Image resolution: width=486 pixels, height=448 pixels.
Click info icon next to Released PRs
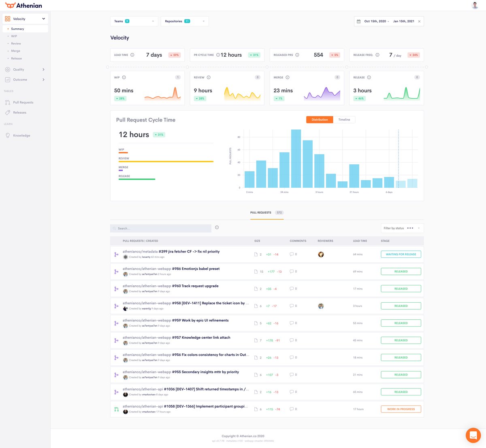pos(297,55)
